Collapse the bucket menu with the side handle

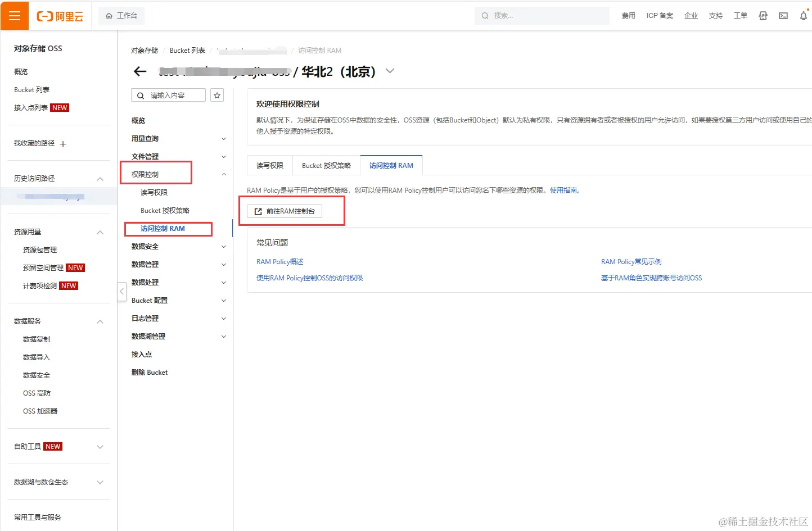point(121,292)
